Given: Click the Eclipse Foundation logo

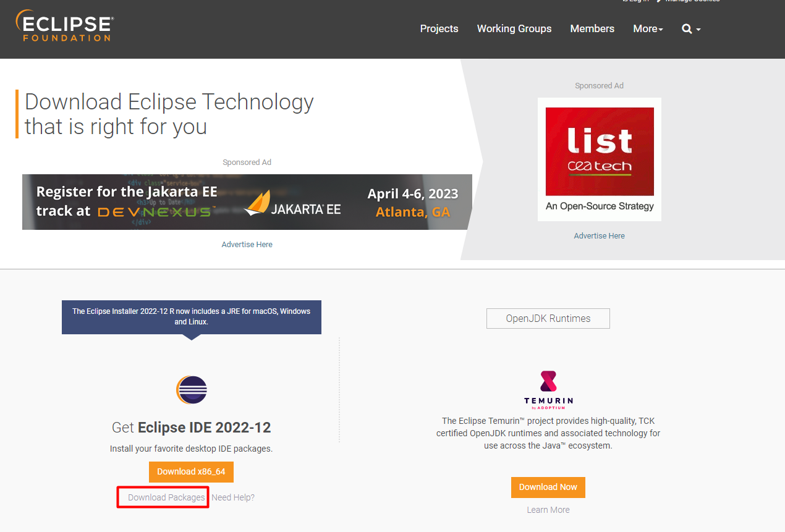Looking at the screenshot, I should 65,26.
